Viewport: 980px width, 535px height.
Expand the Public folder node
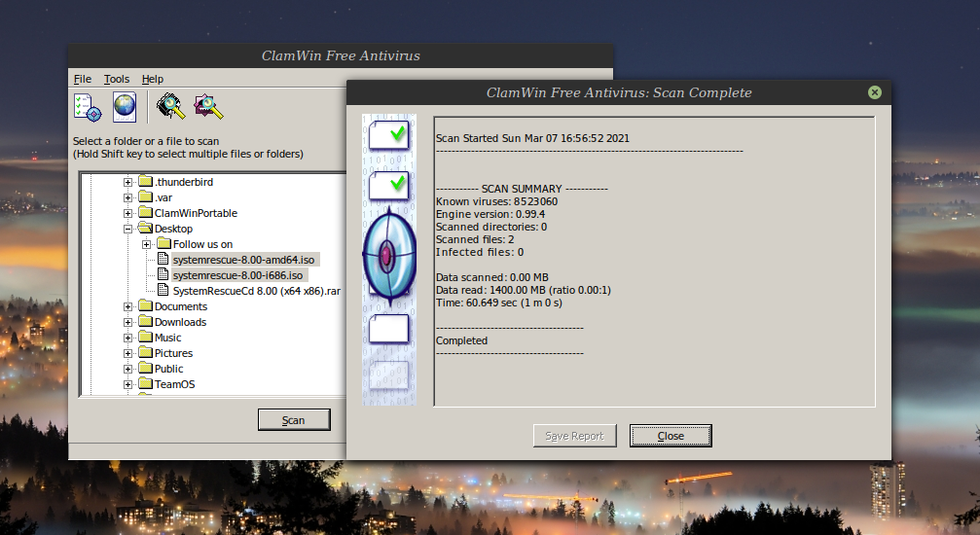pyautogui.click(x=127, y=370)
